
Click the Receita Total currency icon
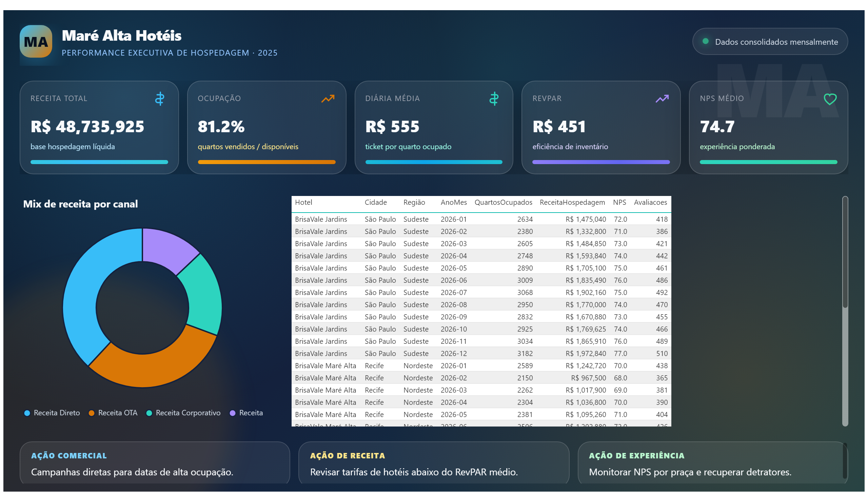pos(159,99)
